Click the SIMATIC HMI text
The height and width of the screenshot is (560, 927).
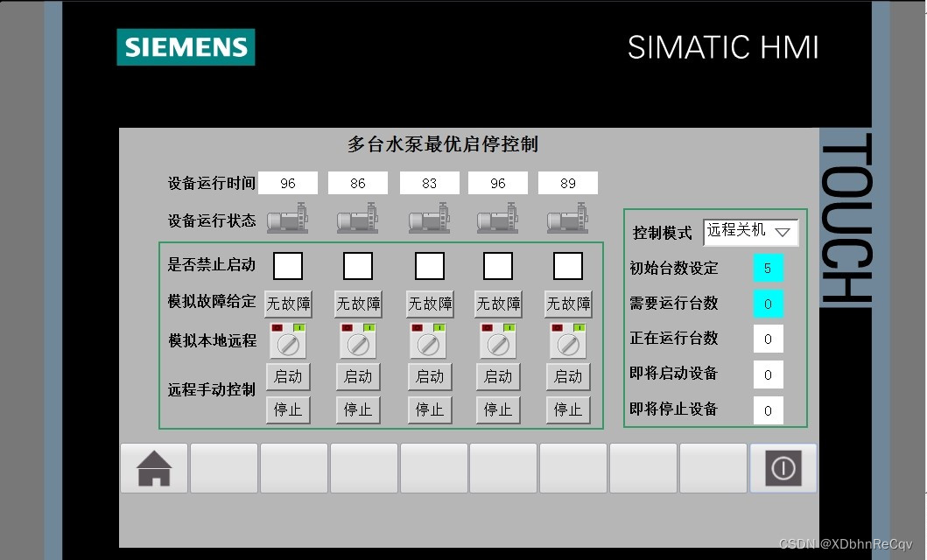point(723,47)
